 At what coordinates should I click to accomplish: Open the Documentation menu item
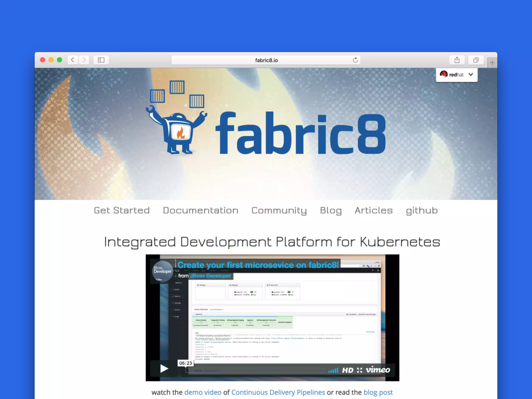click(201, 210)
